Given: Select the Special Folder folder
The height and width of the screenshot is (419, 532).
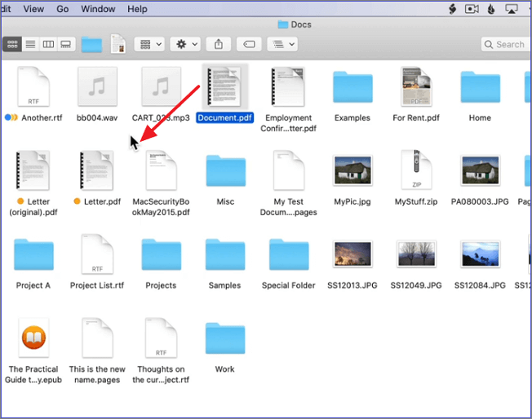Looking at the screenshot, I should [288, 255].
